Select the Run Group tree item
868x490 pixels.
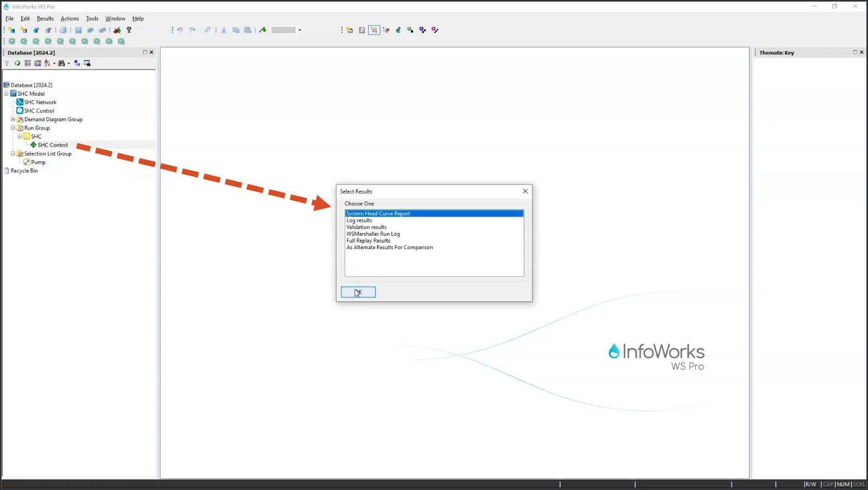pos(37,128)
